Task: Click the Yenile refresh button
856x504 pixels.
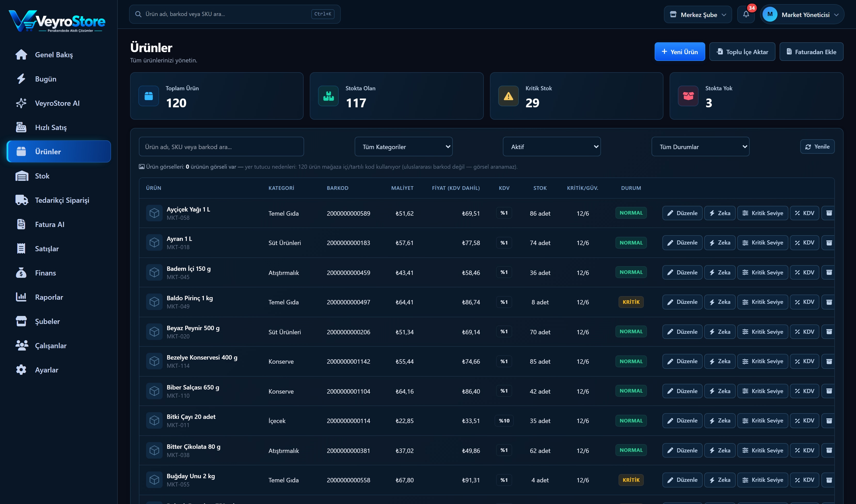Action: (x=817, y=147)
